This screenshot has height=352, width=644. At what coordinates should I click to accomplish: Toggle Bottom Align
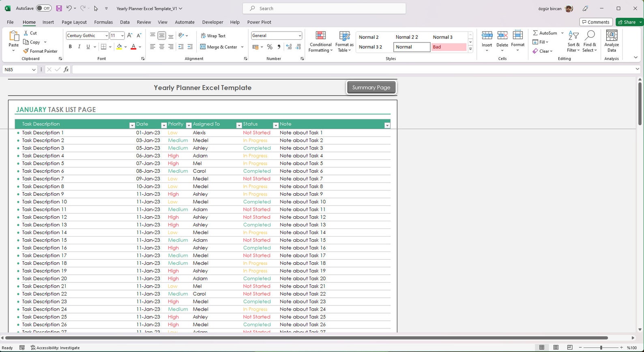(171, 36)
